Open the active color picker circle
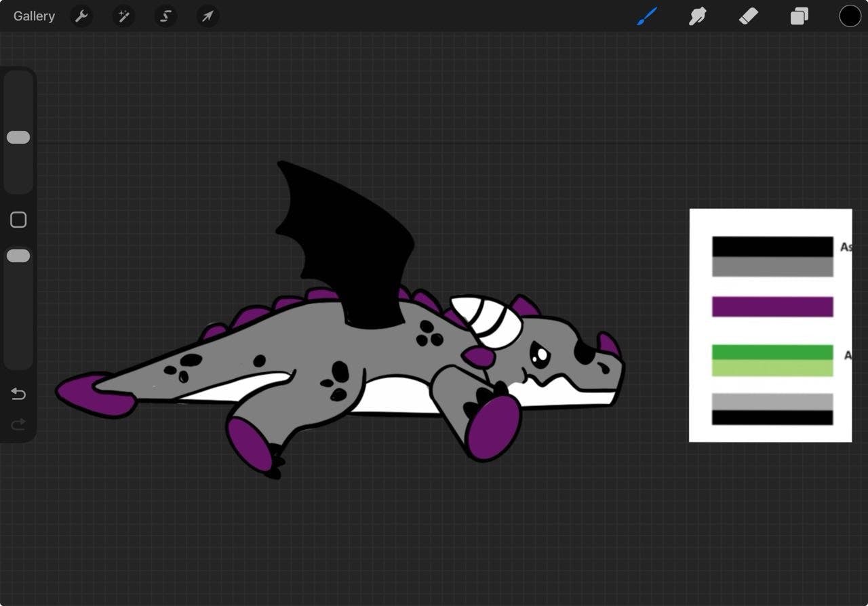Viewport: 868px width, 606px height. coord(850,16)
